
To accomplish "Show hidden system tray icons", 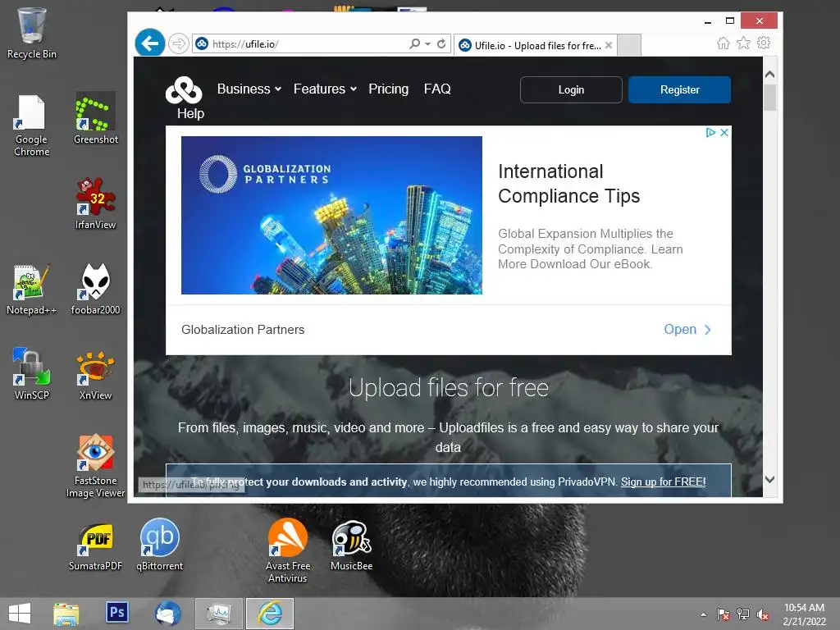I will [703, 614].
